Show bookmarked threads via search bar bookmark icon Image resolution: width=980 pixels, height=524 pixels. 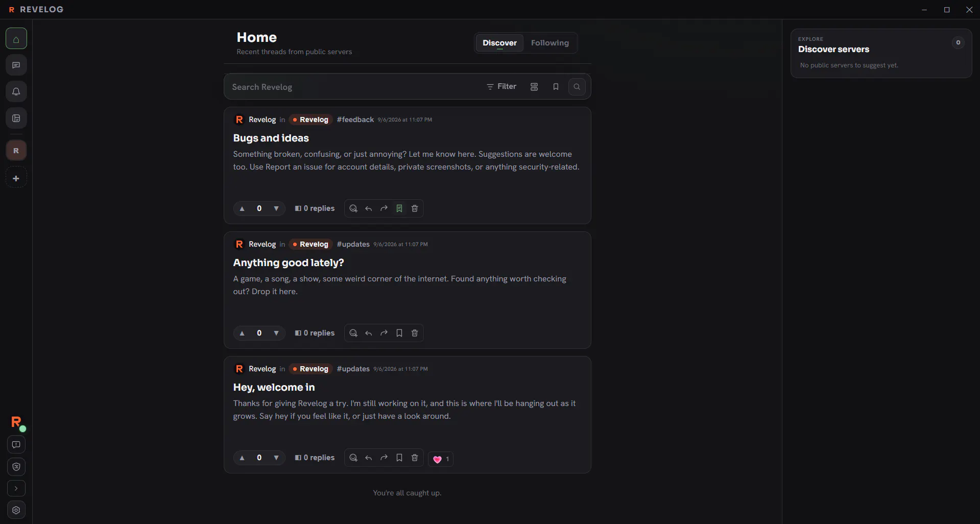point(556,87)
